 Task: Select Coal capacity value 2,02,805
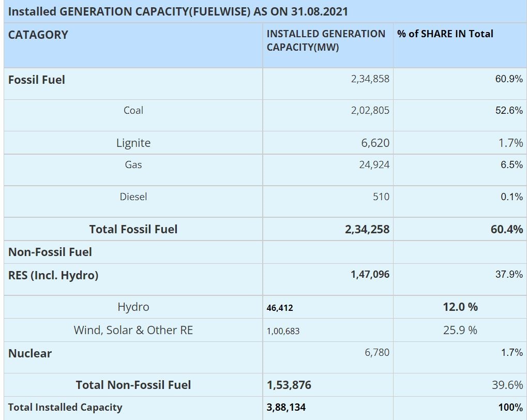coord(370,110)
